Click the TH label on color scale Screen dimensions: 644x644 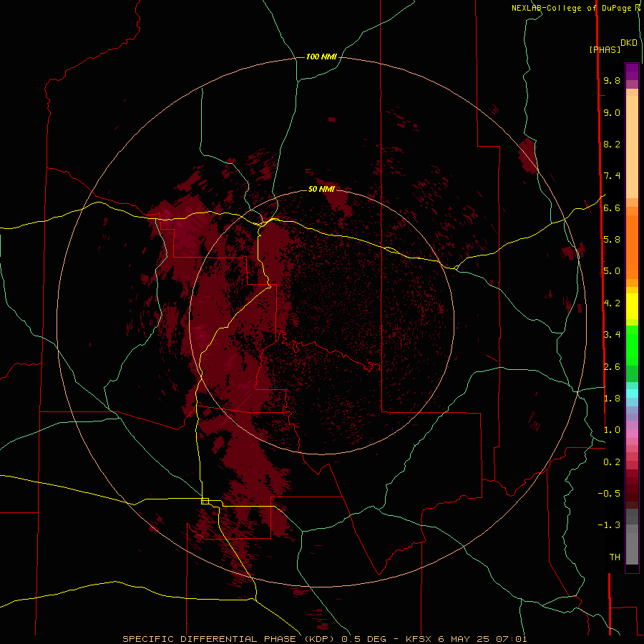[x=615, y=557]
